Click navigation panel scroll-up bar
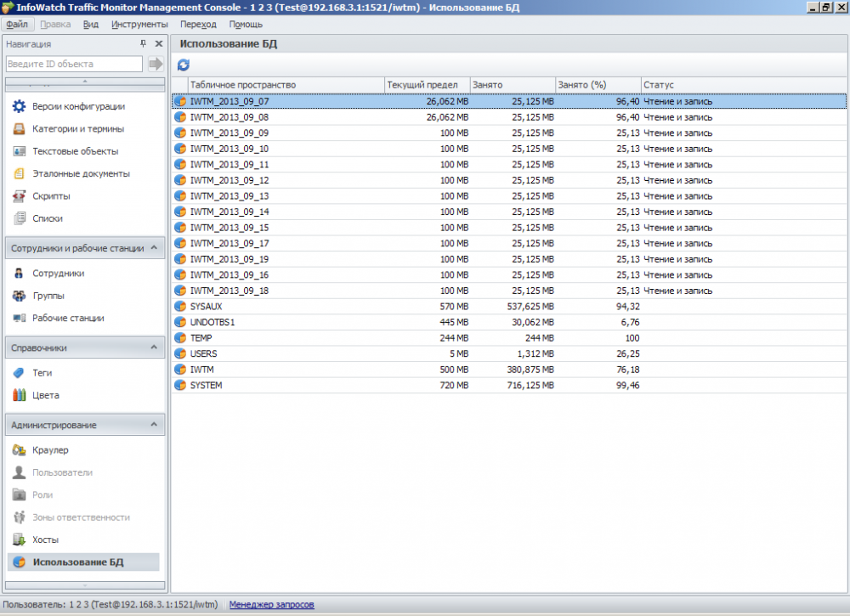 click(84, 82)
